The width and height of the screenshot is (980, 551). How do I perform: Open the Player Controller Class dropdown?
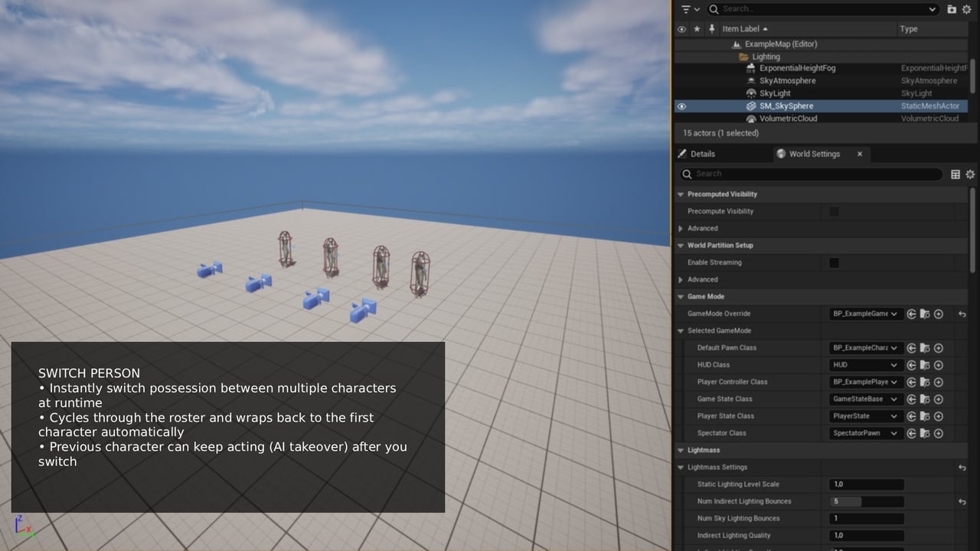(867, 382)
